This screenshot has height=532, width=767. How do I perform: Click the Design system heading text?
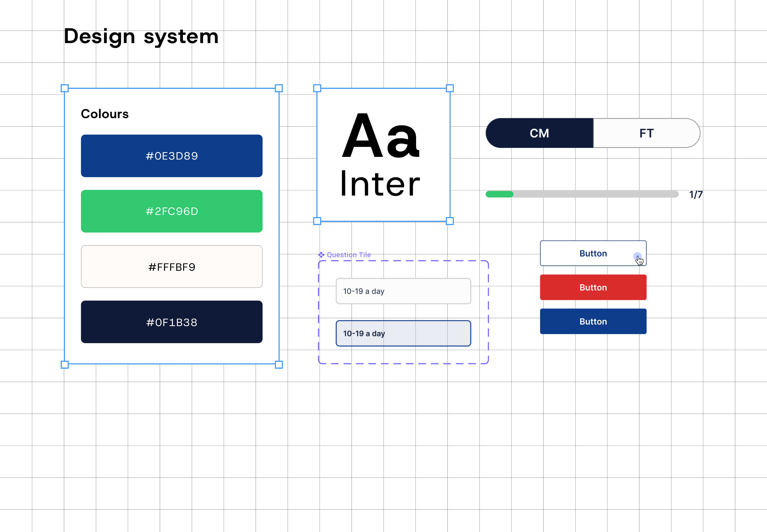(141, 36)
